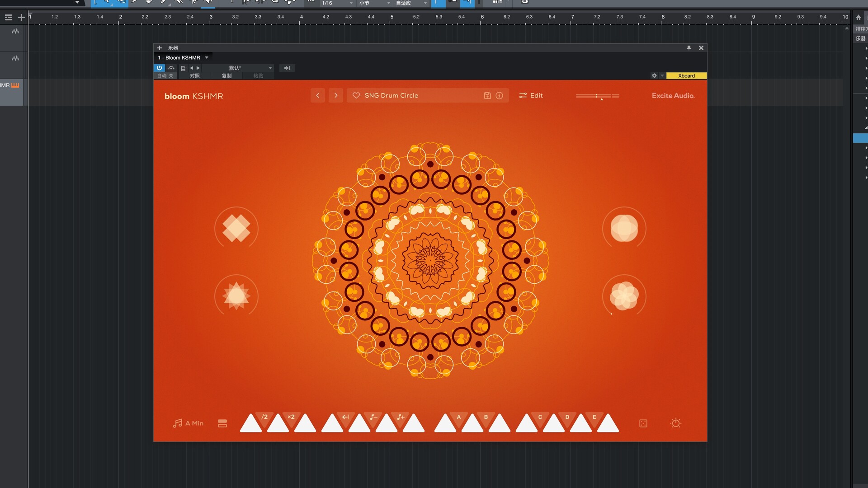Trigger the note-minus modifier key
Viewport: 868px width, 488px height.
[373, 418]
